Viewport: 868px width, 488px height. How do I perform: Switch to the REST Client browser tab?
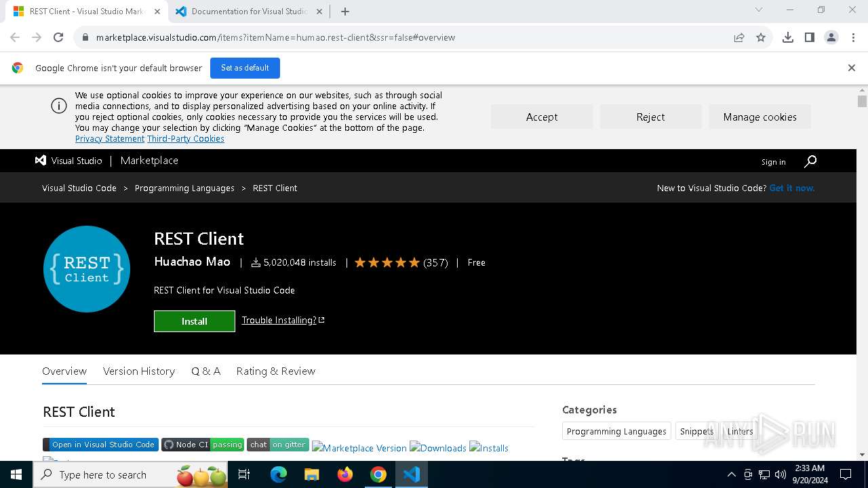pos(87,12)
